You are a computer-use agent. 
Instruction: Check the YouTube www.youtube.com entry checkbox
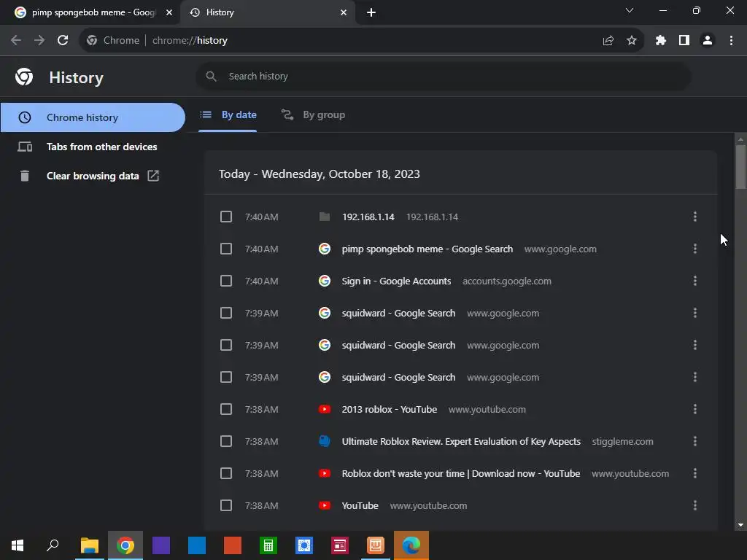226,505
